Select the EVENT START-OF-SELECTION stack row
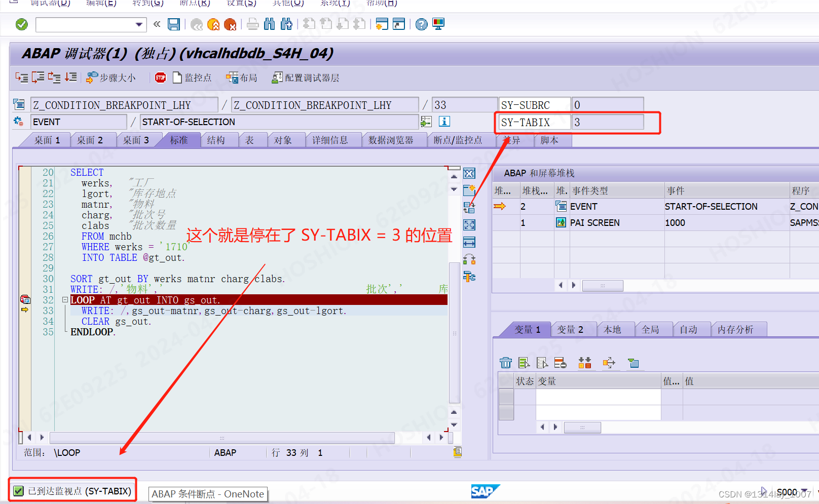This screenshot has height=504, width=819. click(655, 207)
